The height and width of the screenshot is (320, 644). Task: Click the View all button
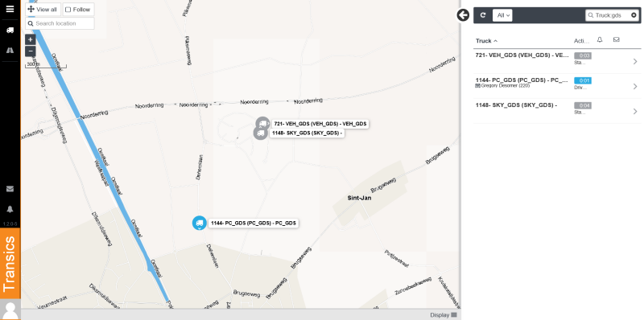43,10
